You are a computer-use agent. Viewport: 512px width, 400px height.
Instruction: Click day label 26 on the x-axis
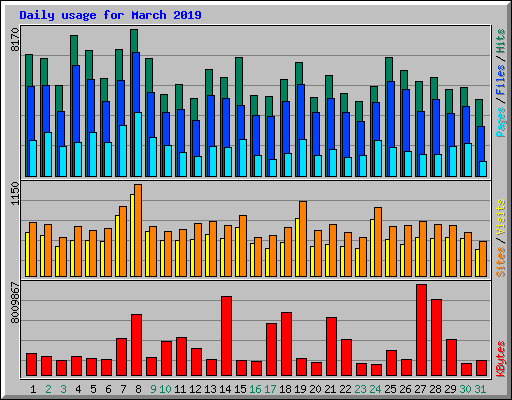click(405, 389)
